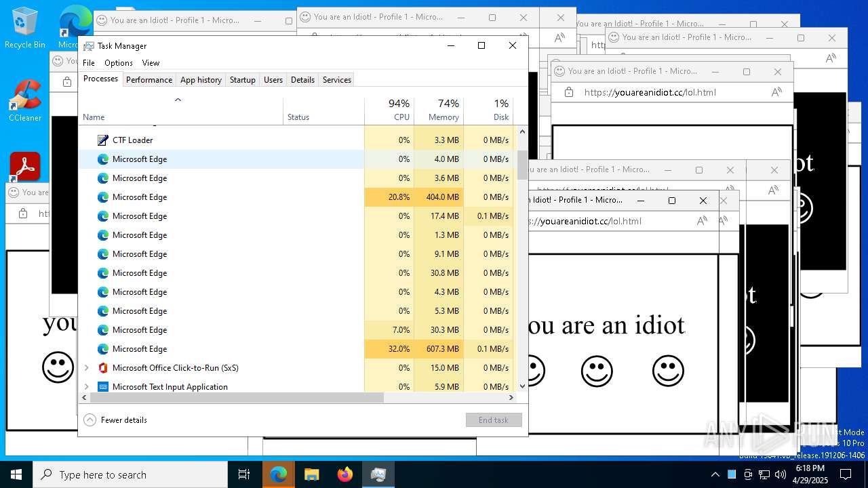This screenshot has width=868, height=488.
Task: Click the network tray icon
Action: click(764, 474)
